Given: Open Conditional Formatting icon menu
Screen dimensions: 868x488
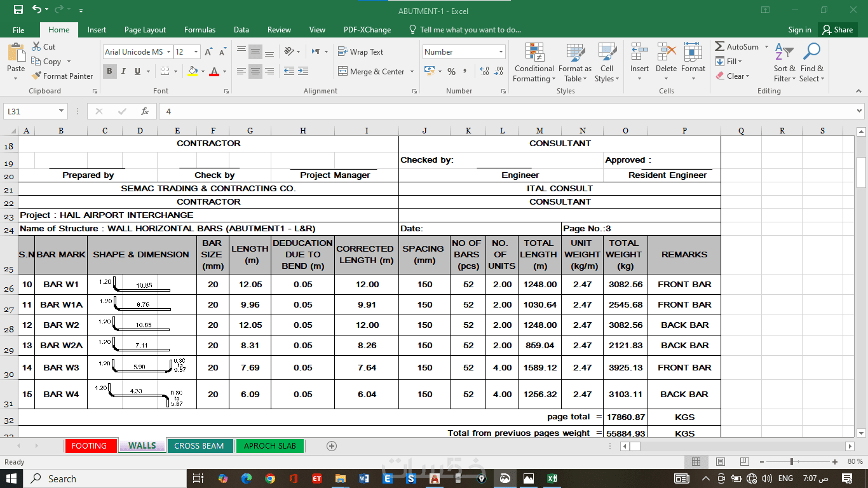Looking at the screenshot, I should click(x=534, y=53).
